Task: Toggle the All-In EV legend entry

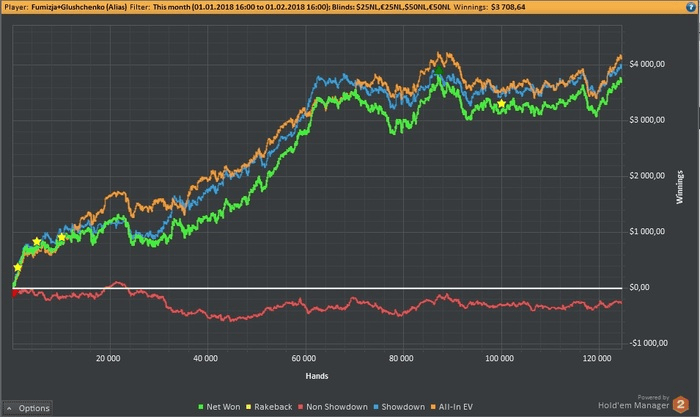Action: click(x=451, y=407)
